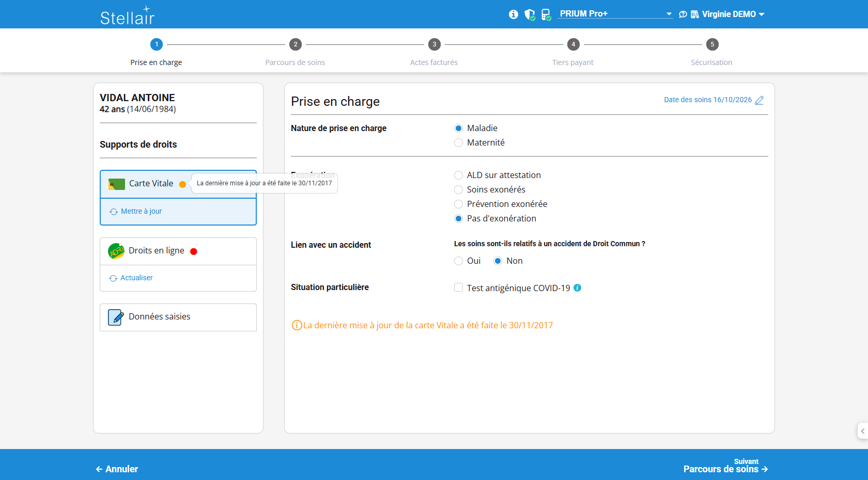Expand the Virginie DEMO user menu
Image resolution: width=868 pixels, height=480 pixels.
tap(733, 14)
